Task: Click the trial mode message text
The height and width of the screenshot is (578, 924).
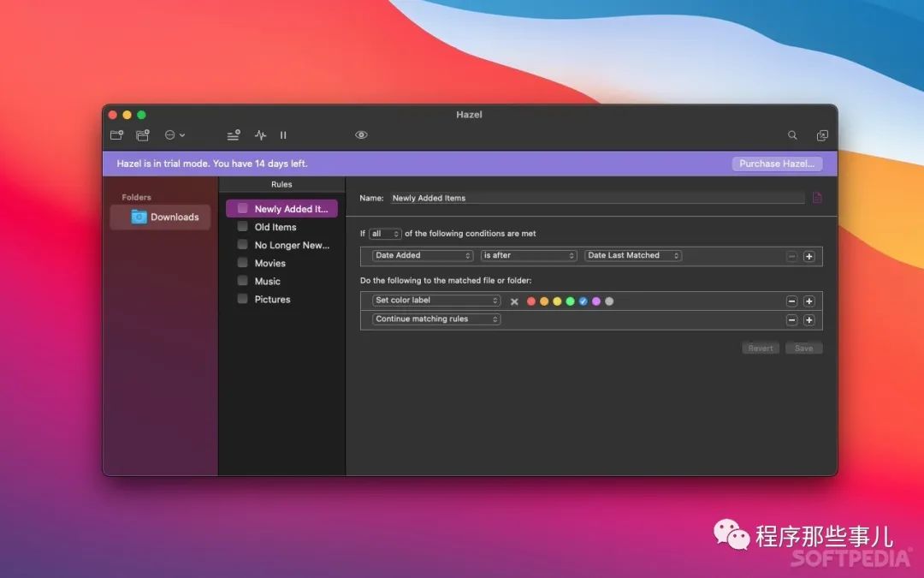Action: (x=212, y=164)
